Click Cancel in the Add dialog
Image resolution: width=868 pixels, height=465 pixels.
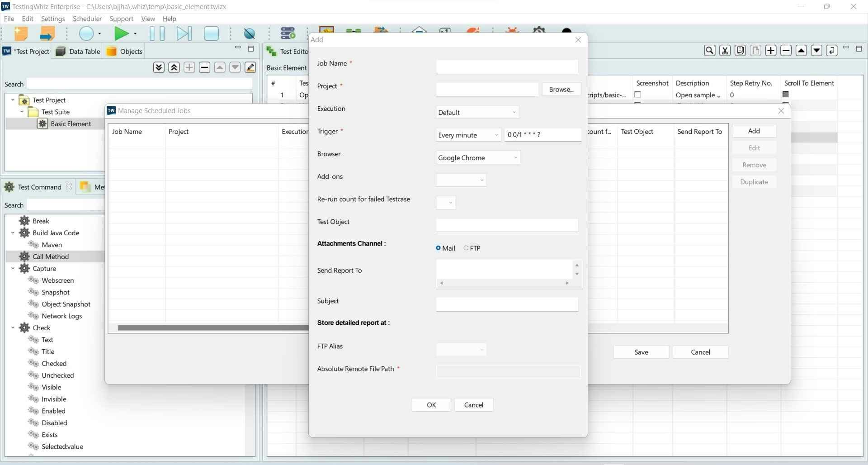point(474,405)
